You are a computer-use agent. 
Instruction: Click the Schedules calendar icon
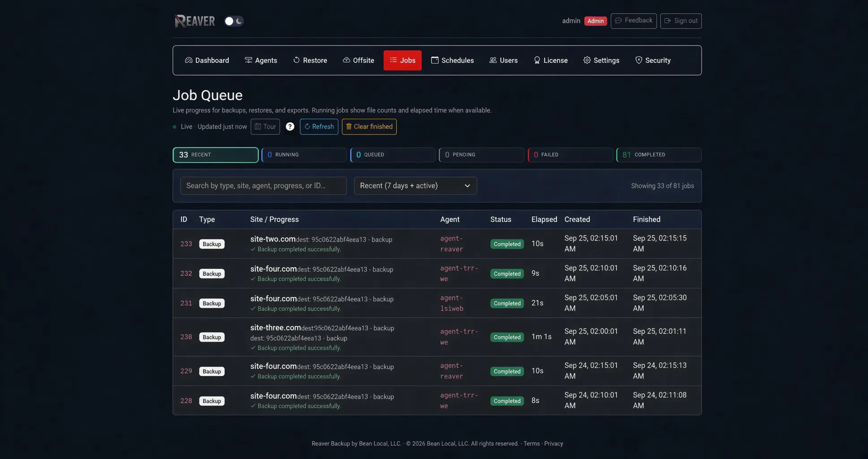click(x=435, y=60)
